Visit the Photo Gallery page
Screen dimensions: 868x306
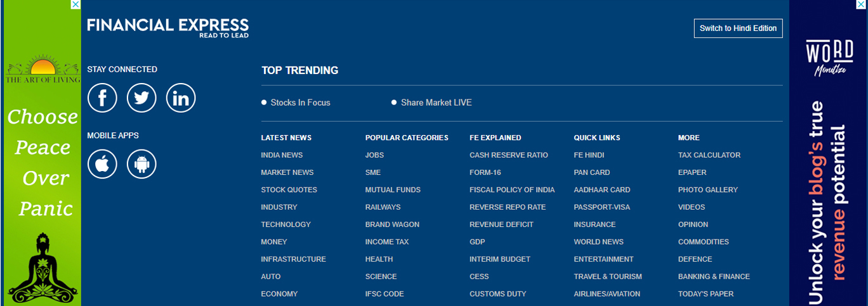coord(707,190)
